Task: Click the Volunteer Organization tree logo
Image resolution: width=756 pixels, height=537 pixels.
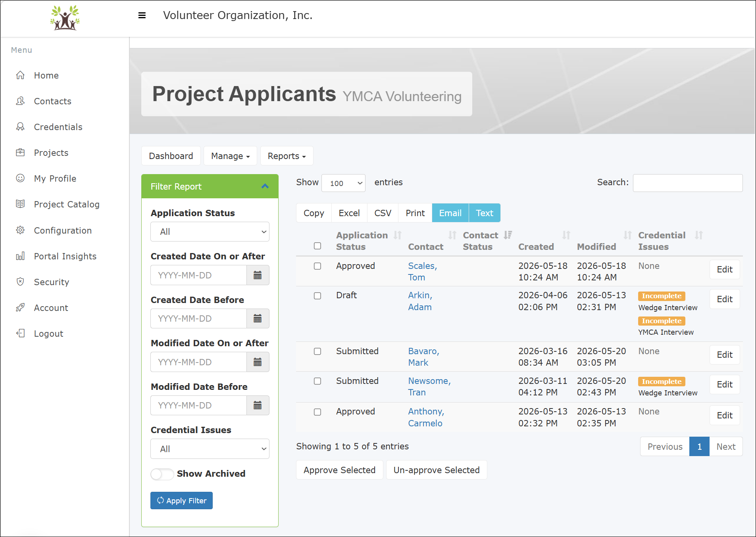Action: coord(65,18)
